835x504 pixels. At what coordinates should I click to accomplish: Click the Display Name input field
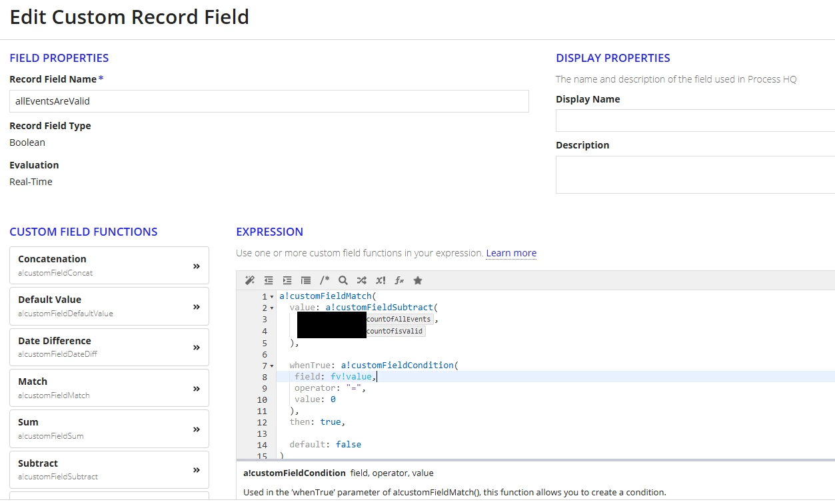pos(695,121)
